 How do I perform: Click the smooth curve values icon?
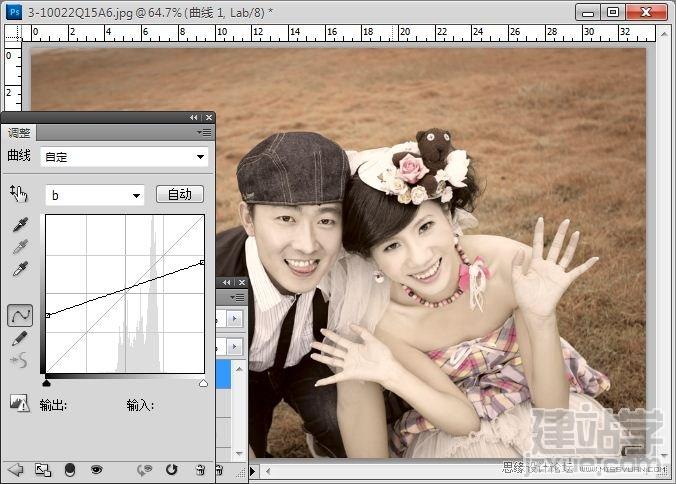(19, 360)
